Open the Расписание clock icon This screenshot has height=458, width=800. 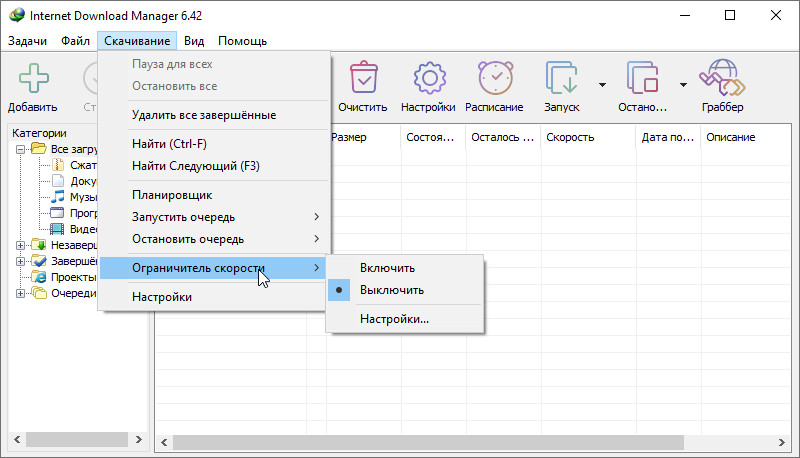(494, 78)
